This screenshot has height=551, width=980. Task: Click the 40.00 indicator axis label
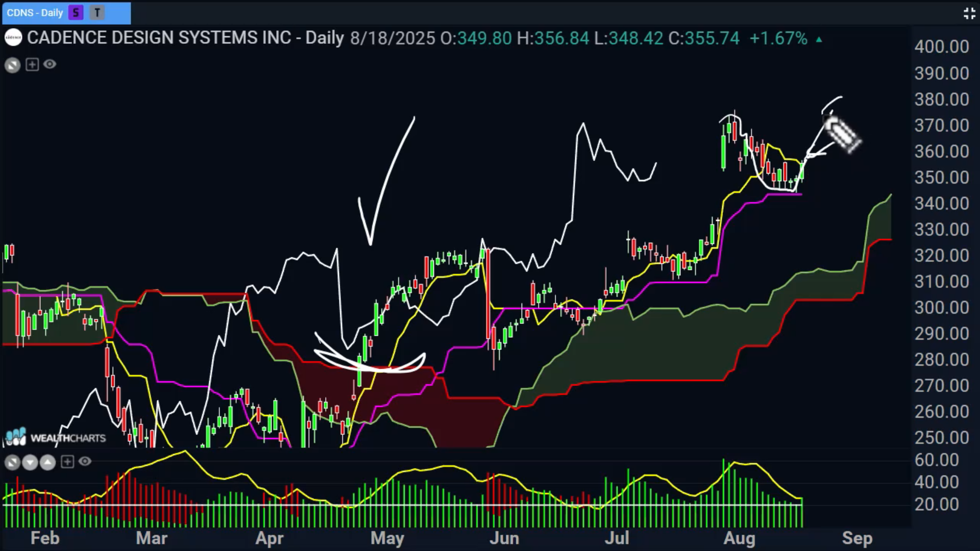pyautogui.click(x=937, y=482)
